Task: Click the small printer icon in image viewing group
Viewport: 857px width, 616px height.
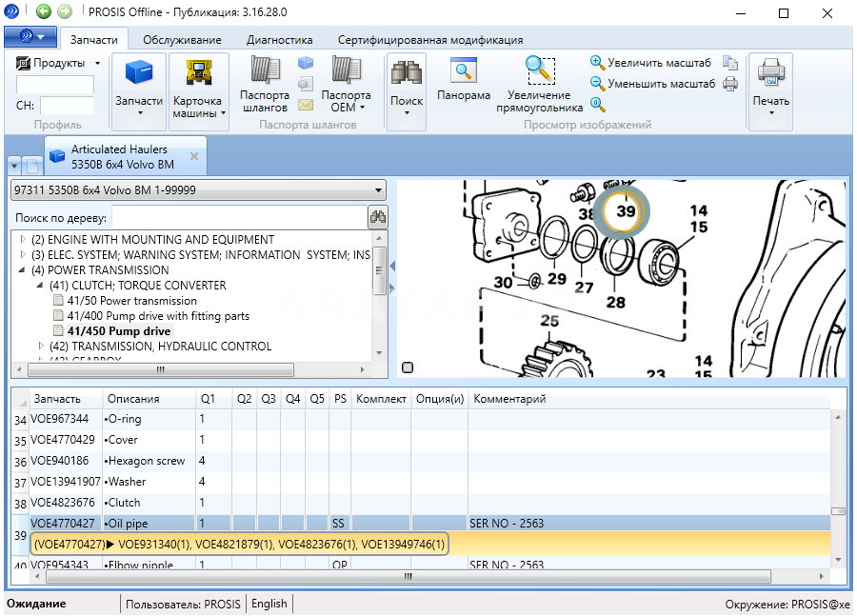Action: point(730,84)
